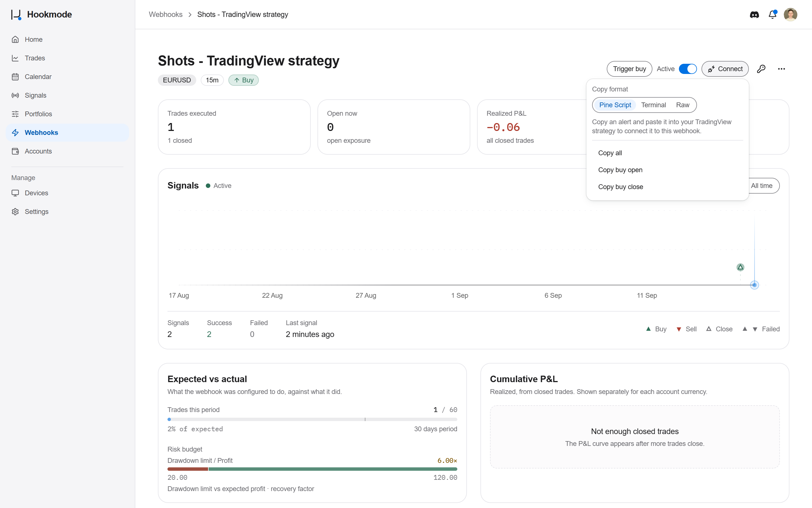Choose Copy all from menu
Screen dimensions: 812x508
point(667,153)
